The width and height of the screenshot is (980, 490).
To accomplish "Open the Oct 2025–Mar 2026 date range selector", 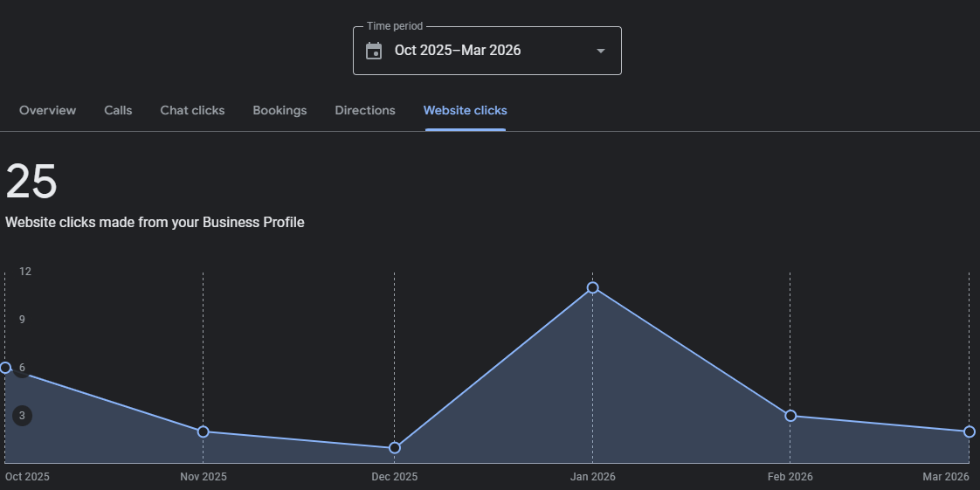I will coord(458,51).
